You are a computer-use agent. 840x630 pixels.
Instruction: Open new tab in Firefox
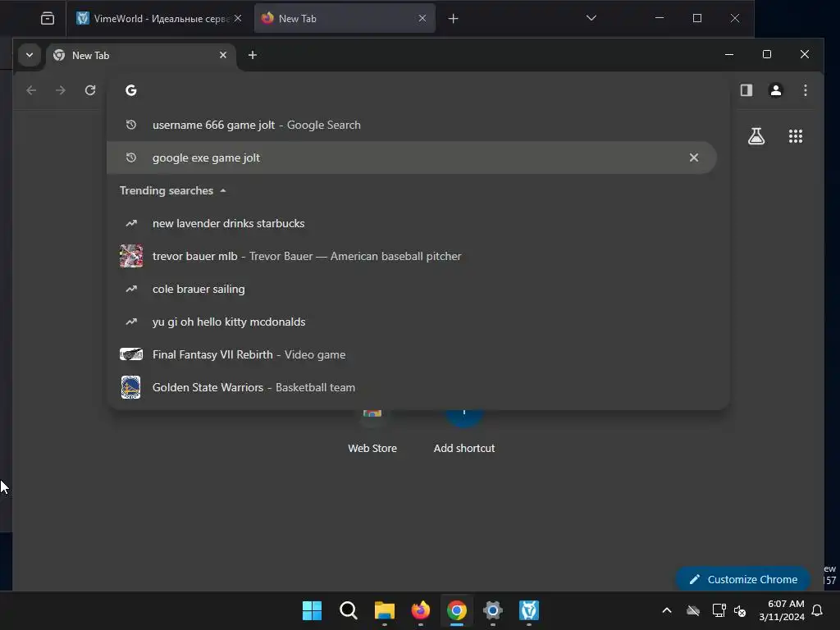point(453,19)
